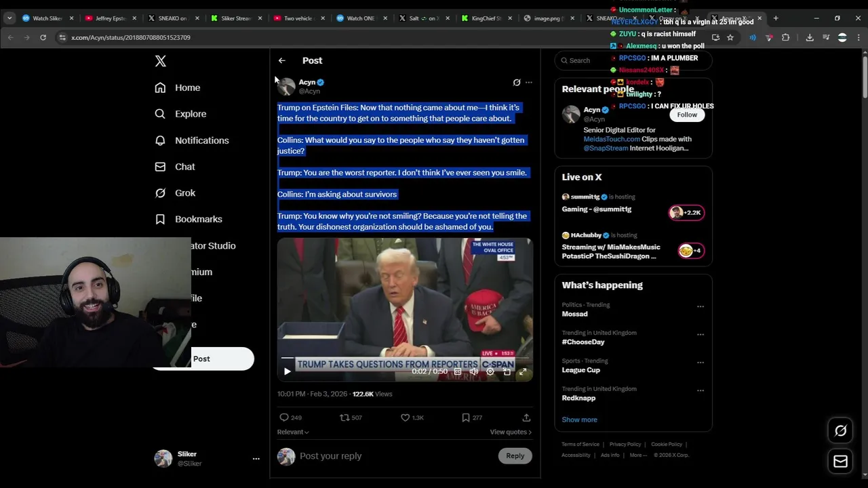Bookmark this page with star icon

pyautogui.click(x=730, y=37)
